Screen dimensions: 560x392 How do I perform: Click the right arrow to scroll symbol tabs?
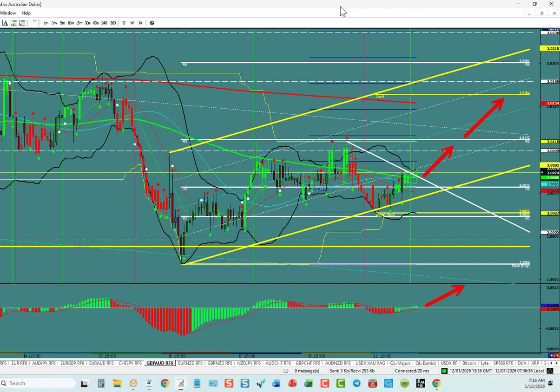(556, 363)
